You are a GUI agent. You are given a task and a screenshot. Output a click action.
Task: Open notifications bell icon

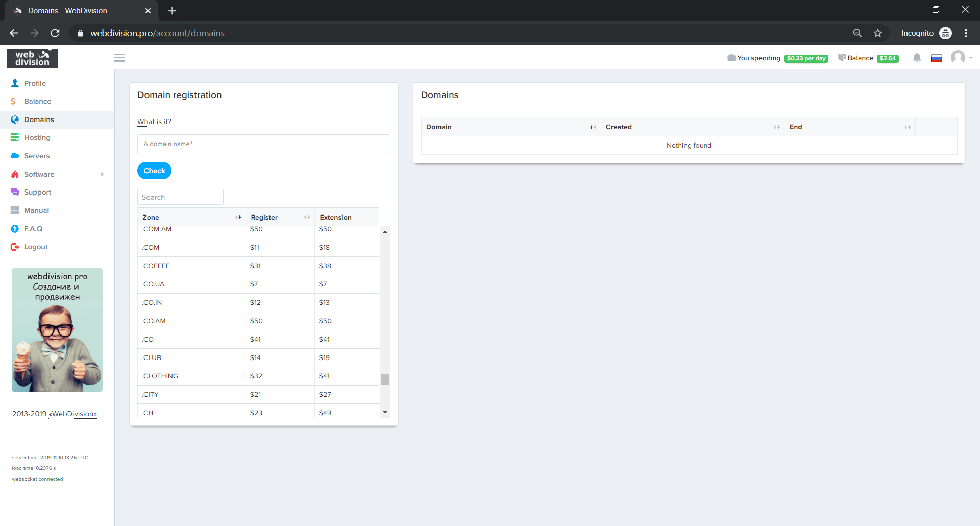click(x=917, y=58)
